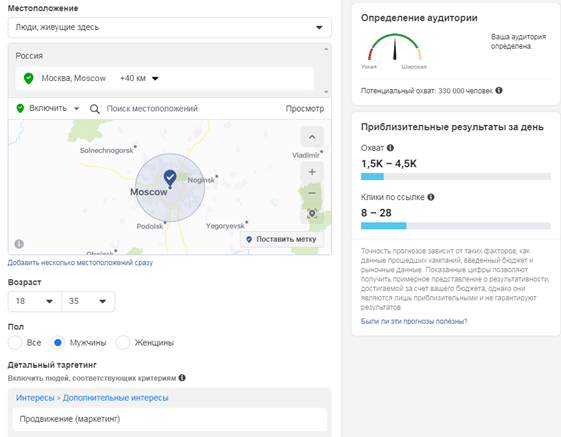
Task: Click the Поставить метку button
Action: (x=282, y=239)
